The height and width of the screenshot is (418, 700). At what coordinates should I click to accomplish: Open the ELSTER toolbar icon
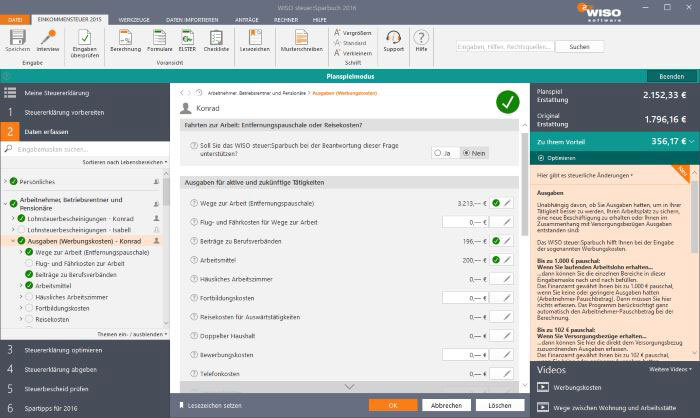187,37
